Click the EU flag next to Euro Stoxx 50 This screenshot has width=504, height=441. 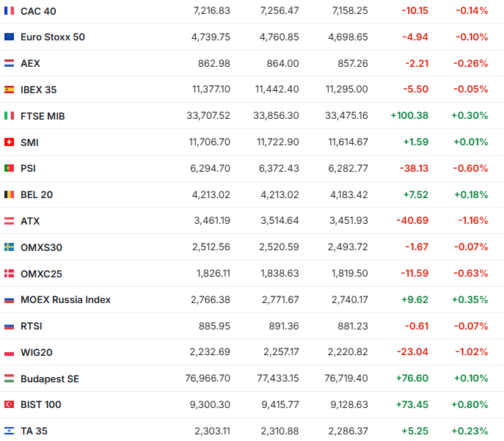coord(10,37)
